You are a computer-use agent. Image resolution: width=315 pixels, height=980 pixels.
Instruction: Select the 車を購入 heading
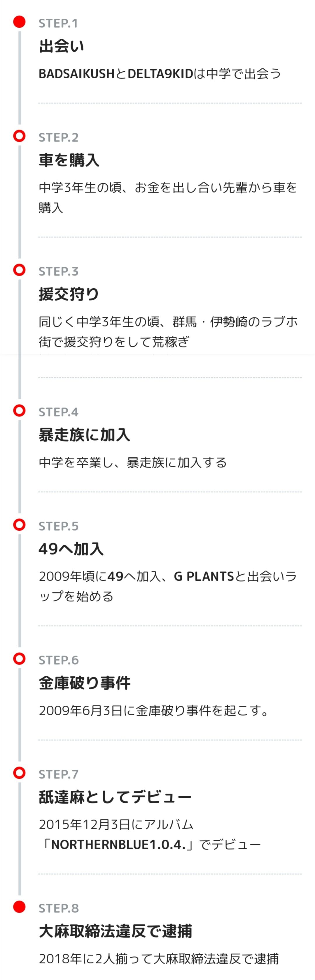tap(69, 160)
